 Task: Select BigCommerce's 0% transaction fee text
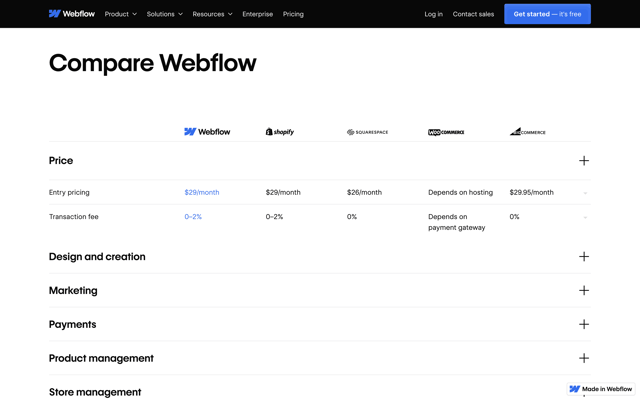[514, 217]
